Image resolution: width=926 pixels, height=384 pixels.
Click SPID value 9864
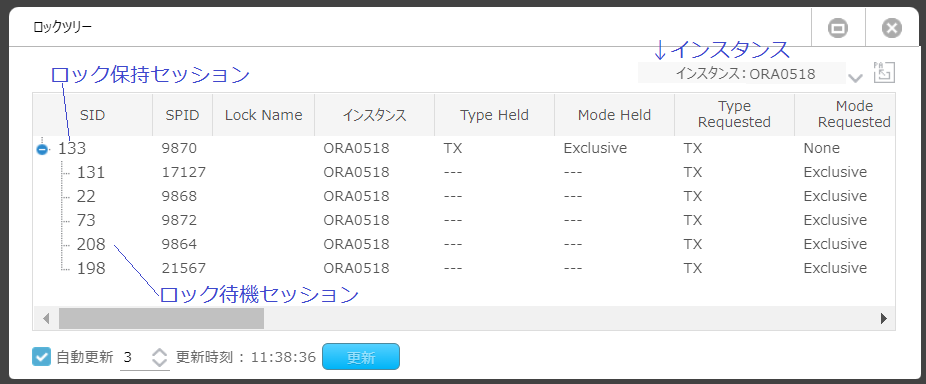coord(179,244)
